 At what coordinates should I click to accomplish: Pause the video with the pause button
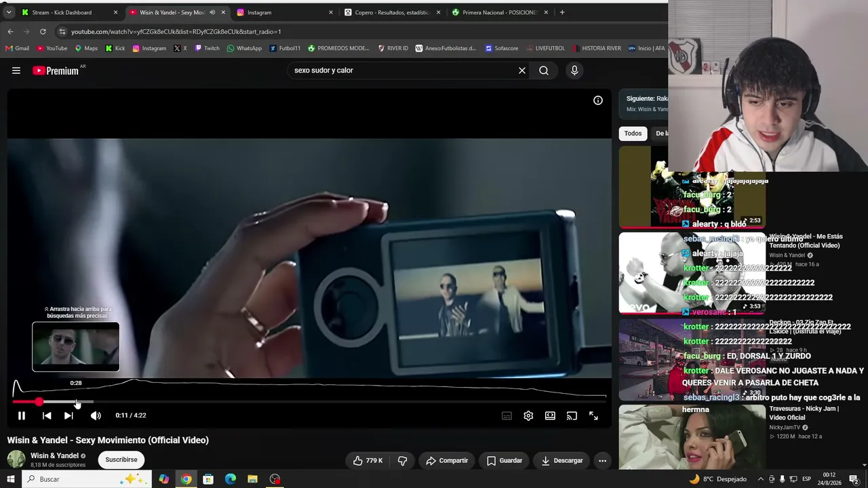(22, 415)
